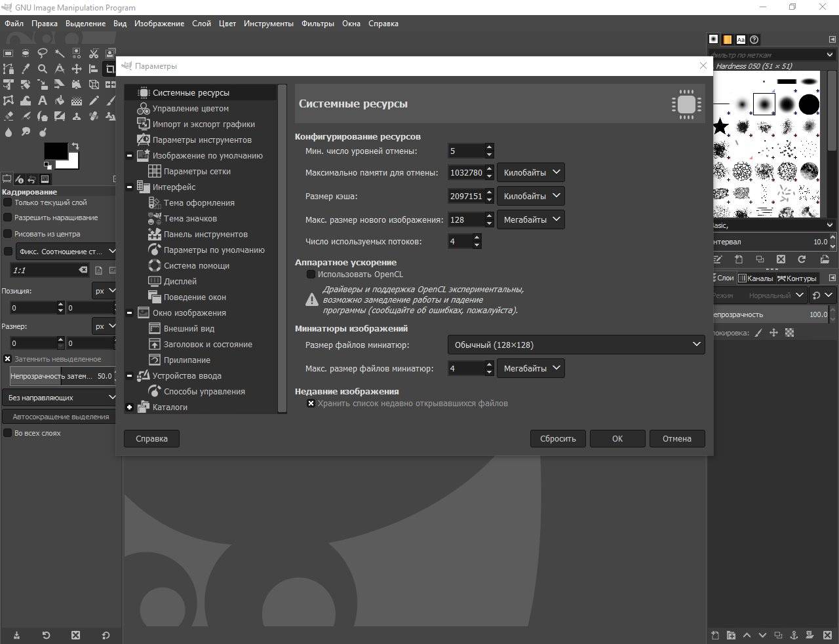
Task: Select the Fuzzy Select magic wand tool
Action: click(60, 53)
